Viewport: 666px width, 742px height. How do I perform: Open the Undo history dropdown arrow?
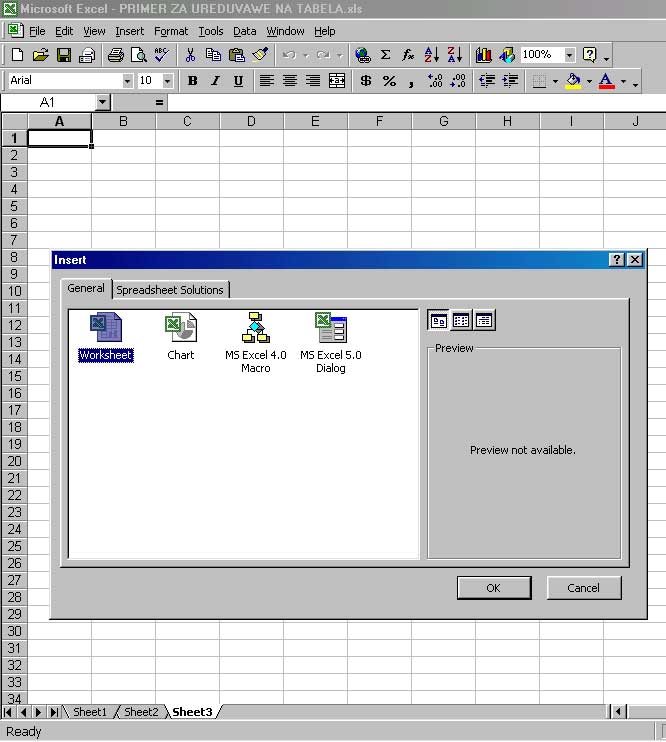point(306,55)
